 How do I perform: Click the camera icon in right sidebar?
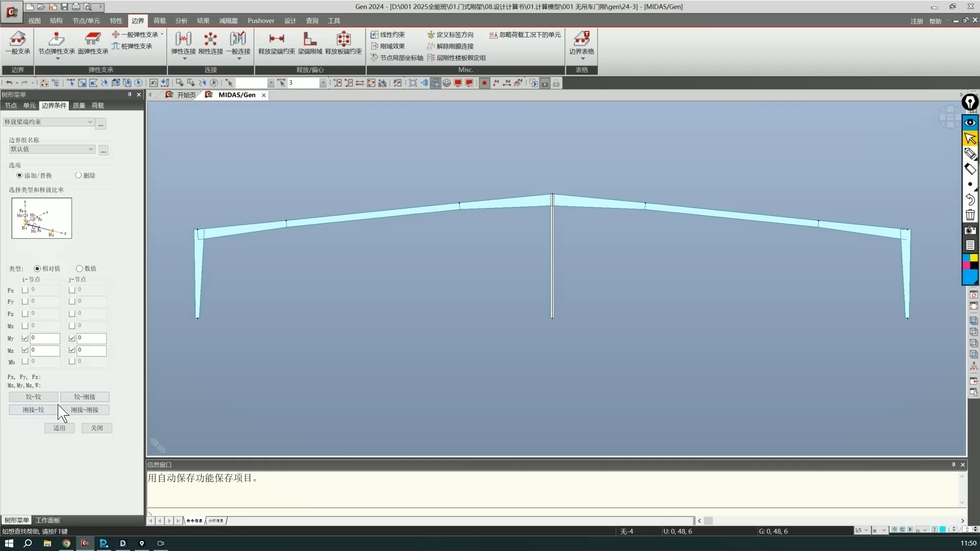[x=970, y=230]
